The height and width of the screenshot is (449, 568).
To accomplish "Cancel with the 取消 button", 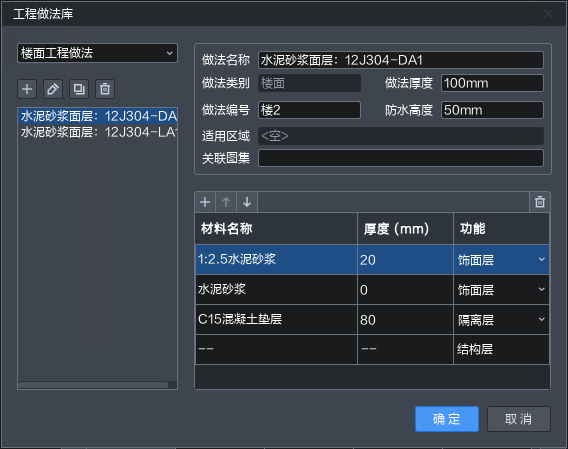I will 519,419.
